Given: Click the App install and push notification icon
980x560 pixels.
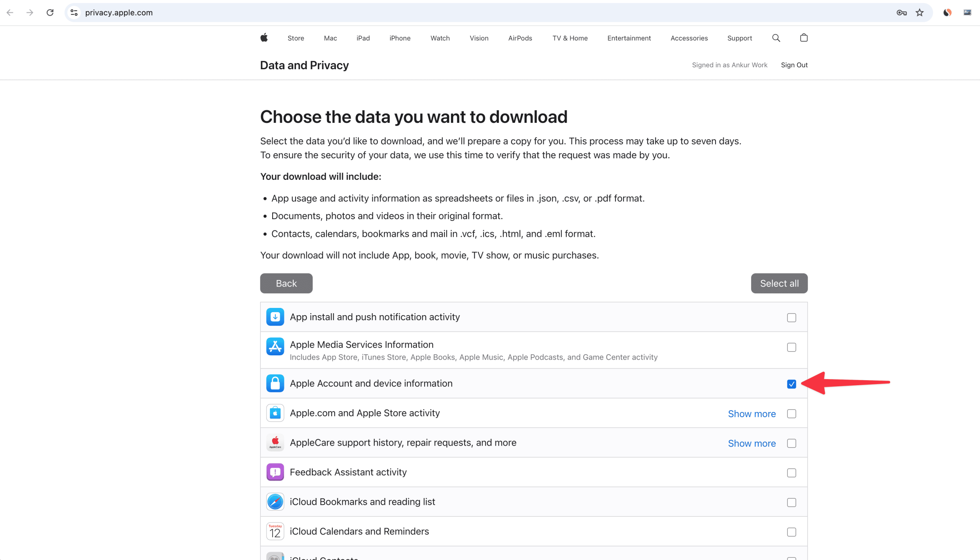Looking at the screenshot, I should pyautogui.click(x=275, y=317).
